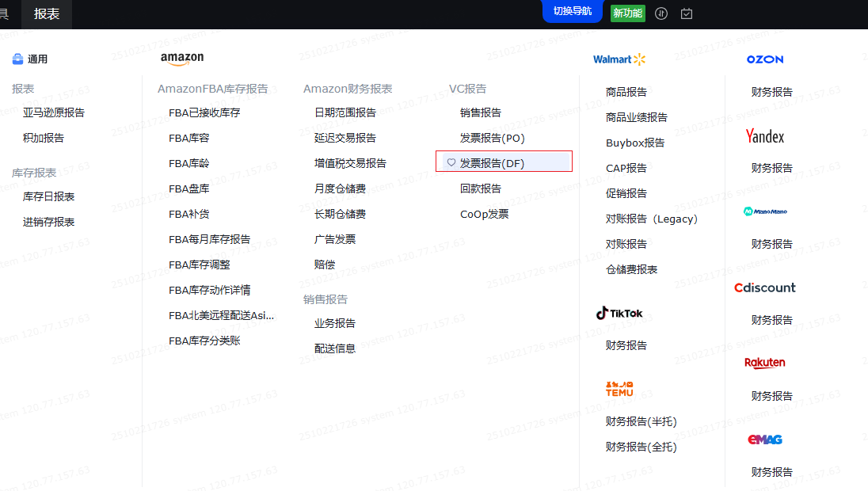The width and height of the screenshot is (868, 491).
Task: Open FBA北美远程配送 report
Action: (x=222, y=315)
